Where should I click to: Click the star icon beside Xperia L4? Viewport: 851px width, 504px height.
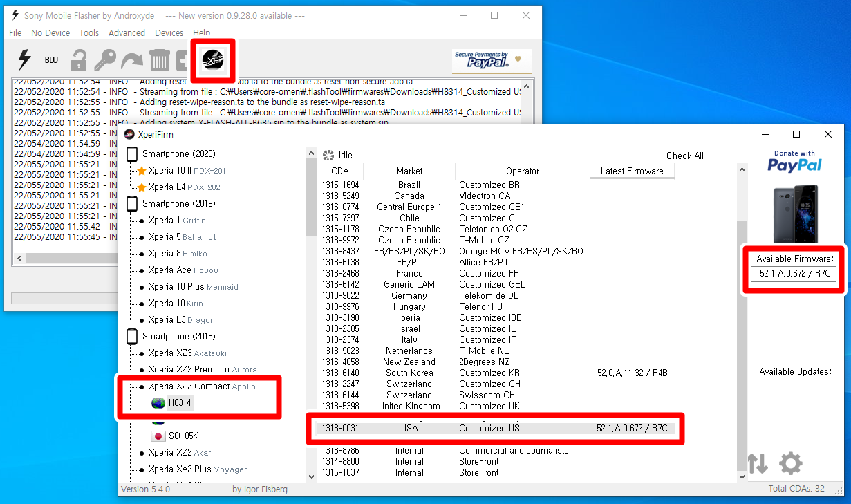tap(142, 187)
